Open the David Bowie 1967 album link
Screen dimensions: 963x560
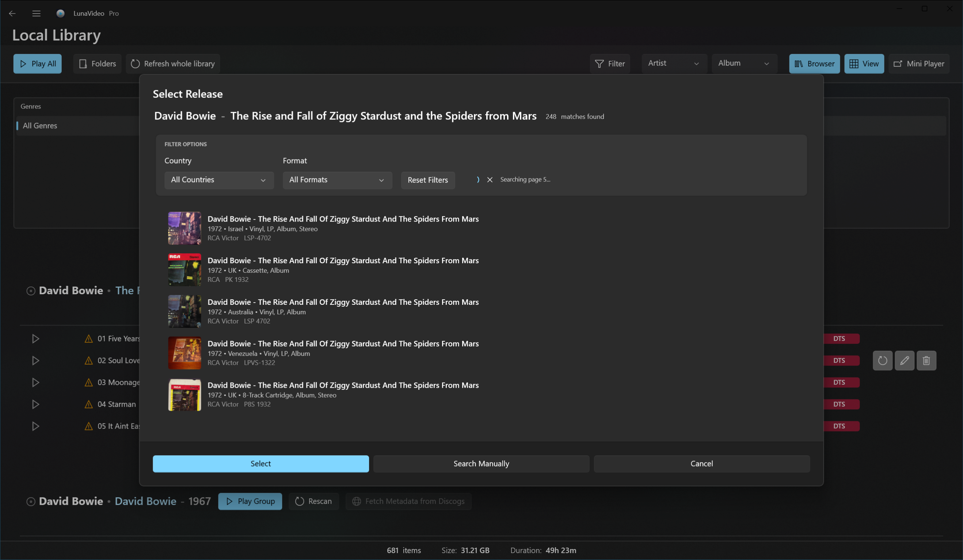tap(146, 501)
